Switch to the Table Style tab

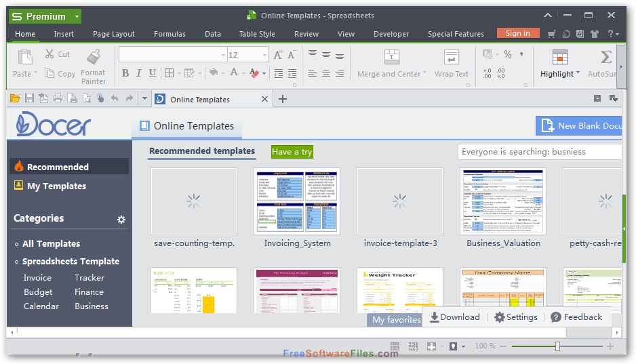[257, 34]
